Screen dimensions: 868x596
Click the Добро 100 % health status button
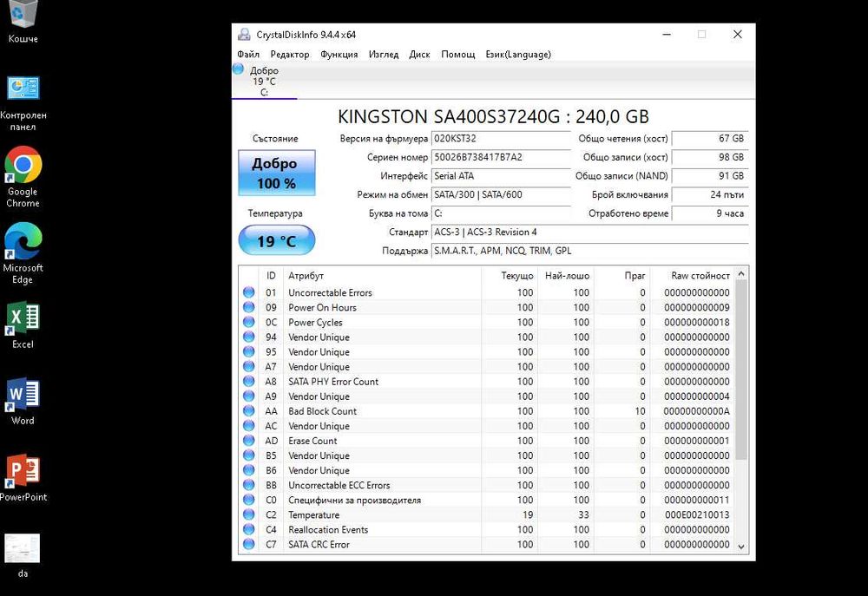[277, 173]
